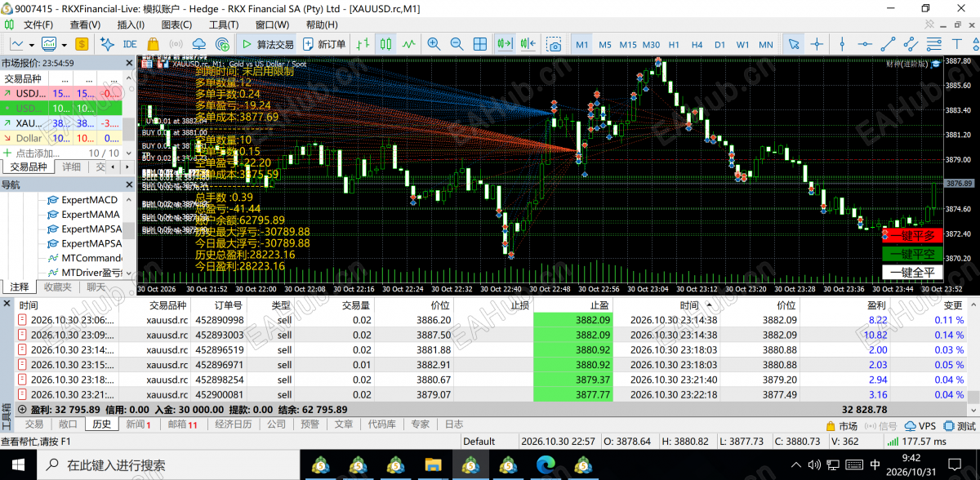The image size is (980, 480).
Task: Open the 图表(C) menu
Action: pos(176,24)
